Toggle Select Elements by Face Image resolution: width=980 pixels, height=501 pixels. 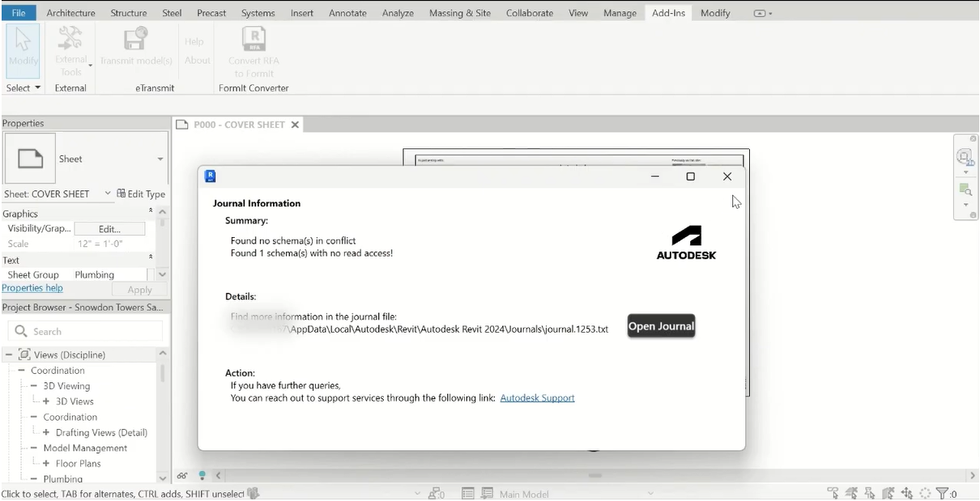pos(888,493)
